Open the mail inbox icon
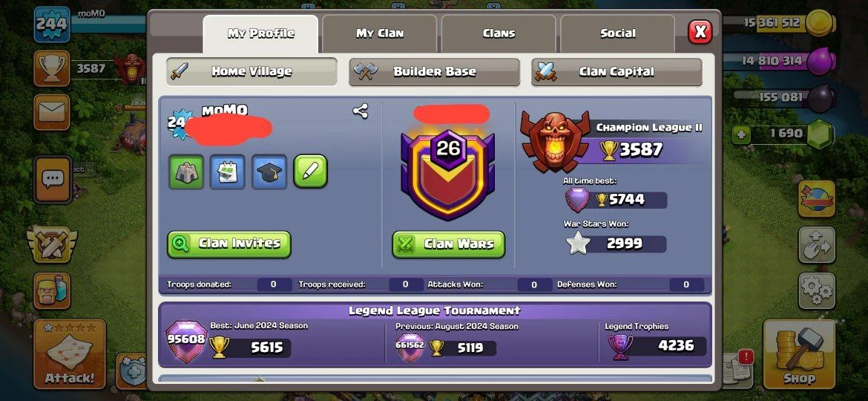 [51, 112]
